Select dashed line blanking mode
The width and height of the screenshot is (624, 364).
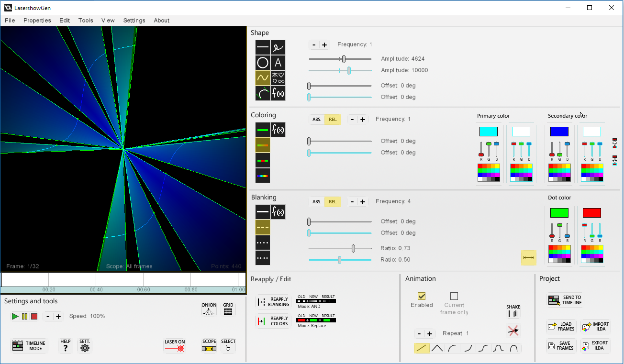click(263, 227)
